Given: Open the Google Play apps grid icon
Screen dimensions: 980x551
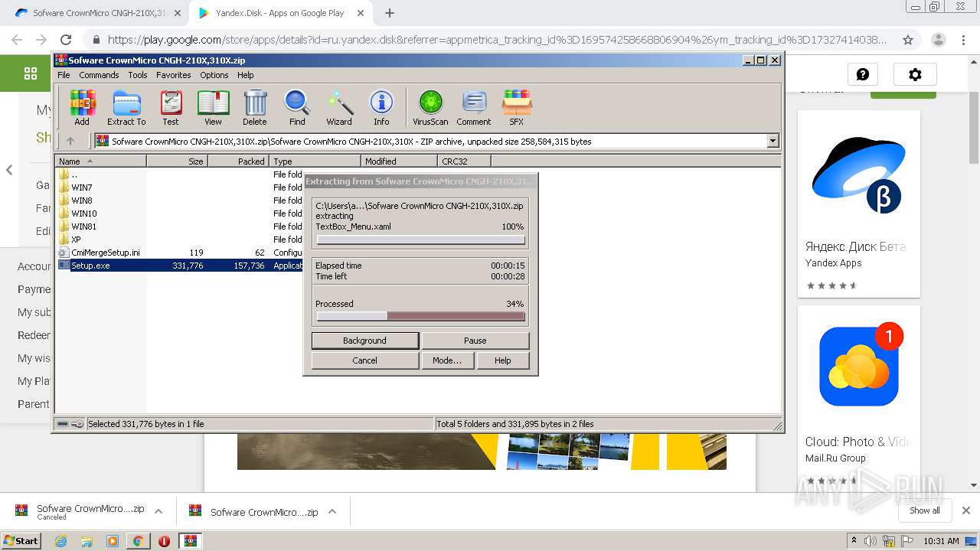Looking at the screenshot, I should pos(31,73).
